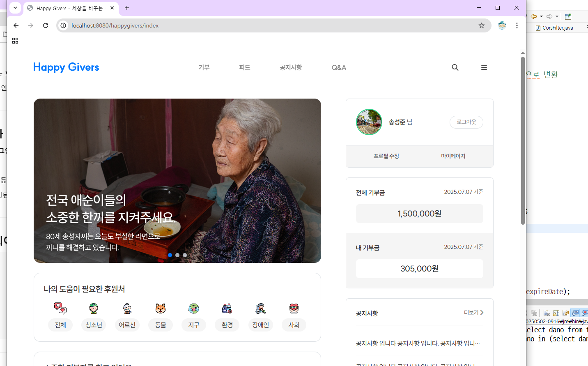Click the elderly woman banner image

[177, 181]
